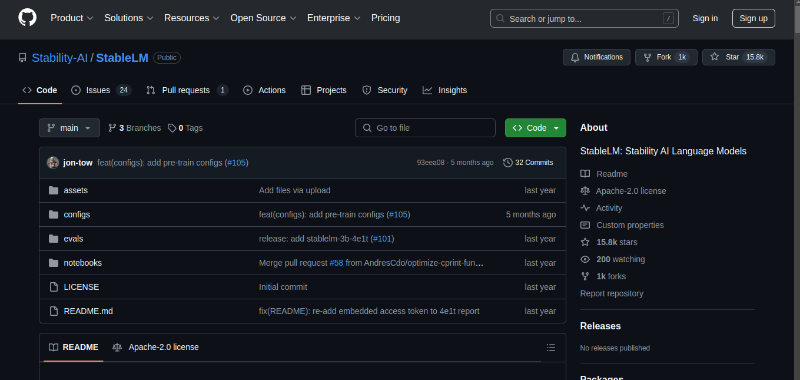Expand the Solutions menu
The width and height of the screenshot is (800, 380).
(x=129, y=18)
